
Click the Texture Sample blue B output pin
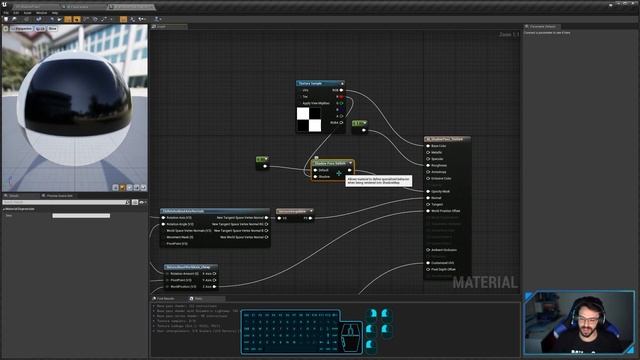(341, 110)
